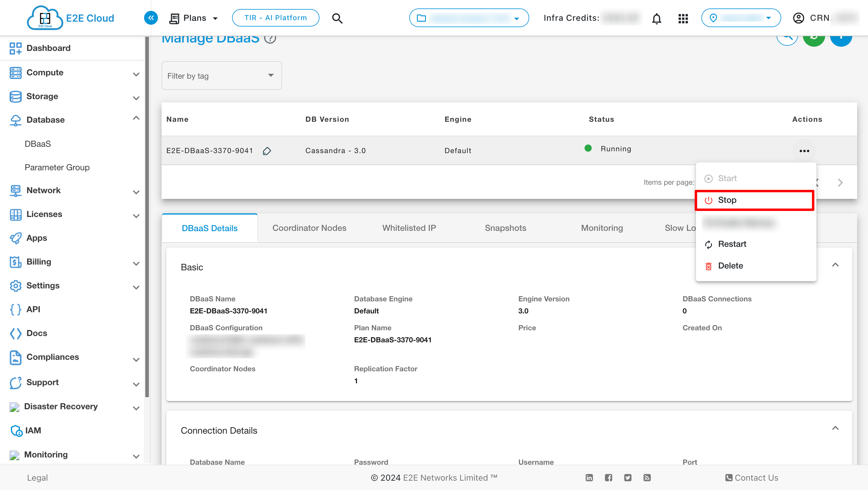Switch to the Monitoring tab
The width and height of the screenshot is (868, 490).
click(602, 228)
